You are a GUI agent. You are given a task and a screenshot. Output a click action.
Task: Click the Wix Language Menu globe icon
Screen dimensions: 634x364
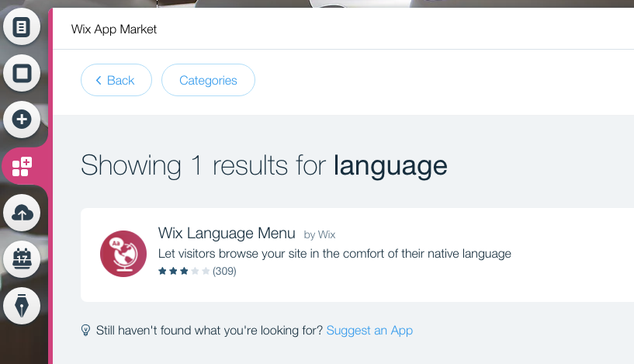123,254
